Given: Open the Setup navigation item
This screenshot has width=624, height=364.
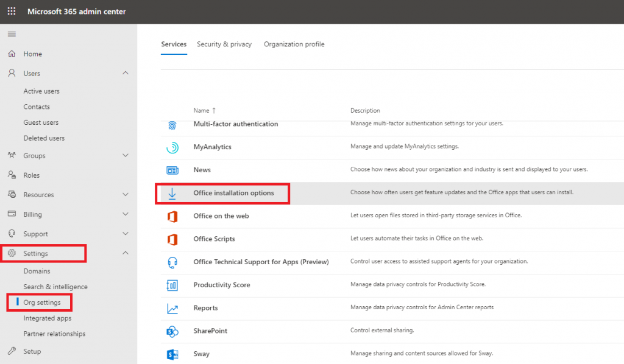Looking at the screenshot, I should coord(32,351).
